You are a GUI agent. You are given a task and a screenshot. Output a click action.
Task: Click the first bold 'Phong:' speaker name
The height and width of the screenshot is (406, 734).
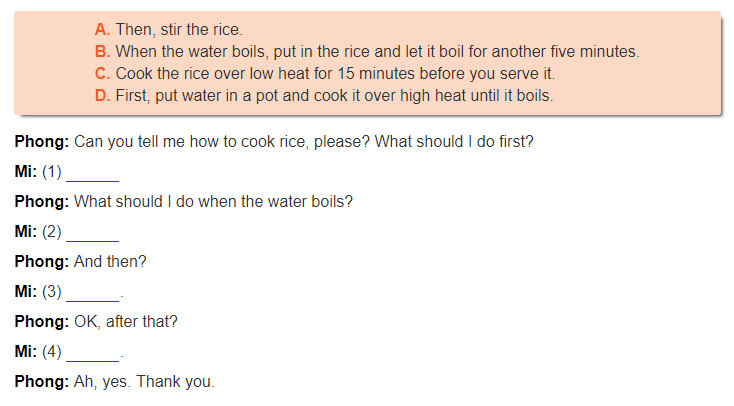point(42,141)
